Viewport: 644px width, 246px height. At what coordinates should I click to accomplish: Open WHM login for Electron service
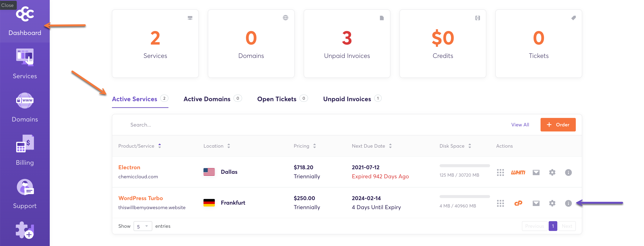[518, 172]
